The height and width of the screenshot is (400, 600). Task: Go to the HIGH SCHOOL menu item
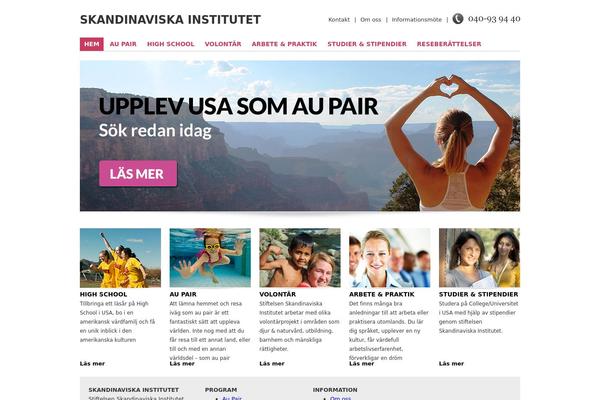[171, 44]
